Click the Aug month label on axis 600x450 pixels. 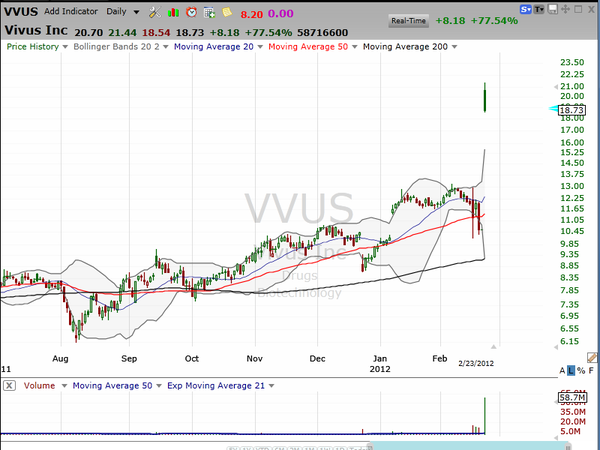pos(60,359)
